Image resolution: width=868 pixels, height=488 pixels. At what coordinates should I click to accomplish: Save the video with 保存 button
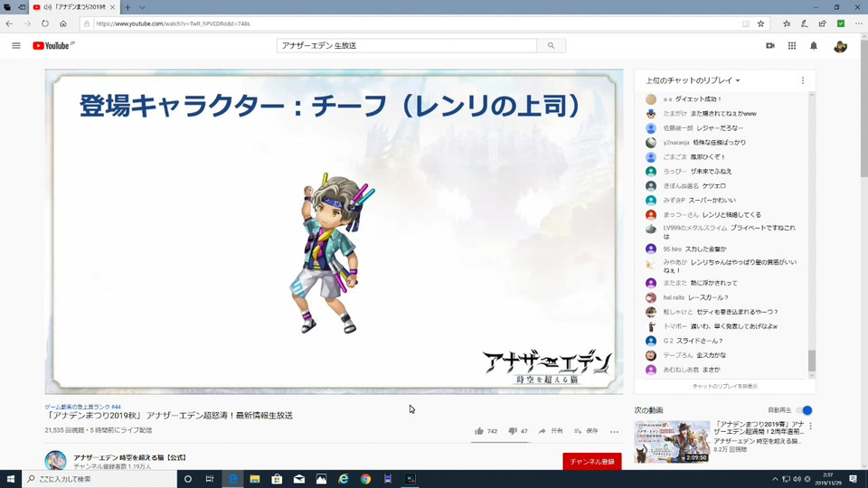(586, 430)
